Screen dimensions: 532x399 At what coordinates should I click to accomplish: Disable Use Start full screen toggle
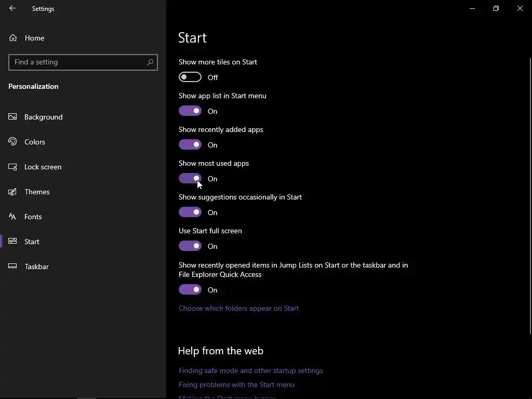click(190, 246)
